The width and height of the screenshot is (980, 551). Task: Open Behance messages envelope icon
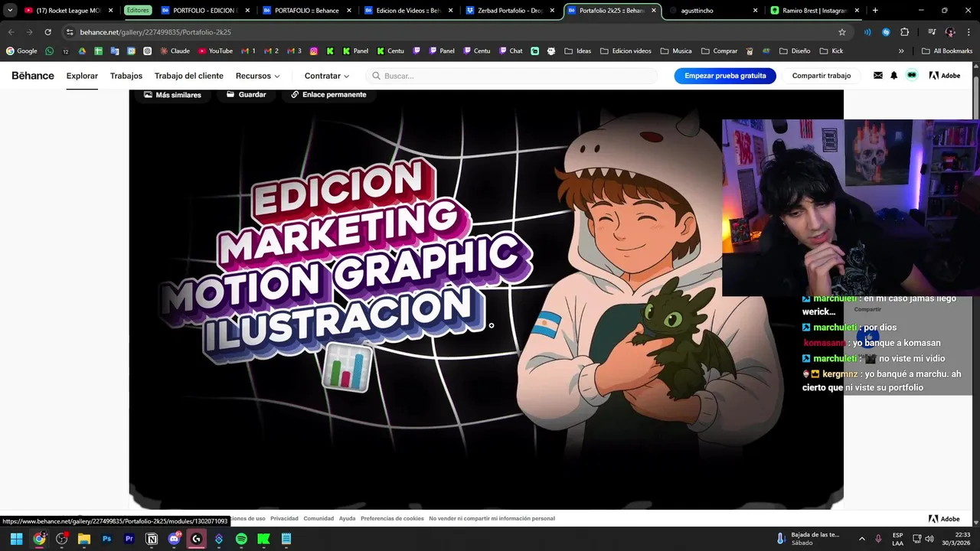coord(877,76)
